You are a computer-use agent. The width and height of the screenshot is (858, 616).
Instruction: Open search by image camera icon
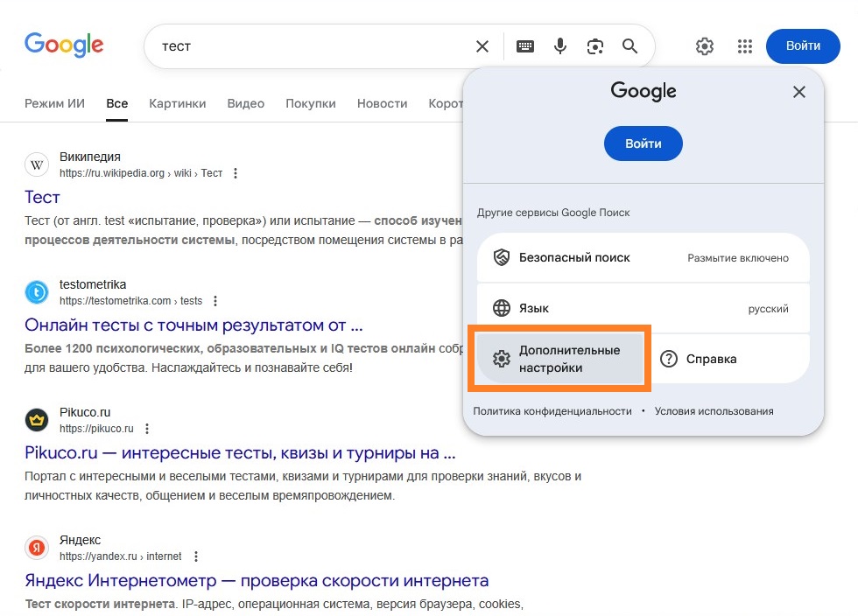click(x=595, y=46)
